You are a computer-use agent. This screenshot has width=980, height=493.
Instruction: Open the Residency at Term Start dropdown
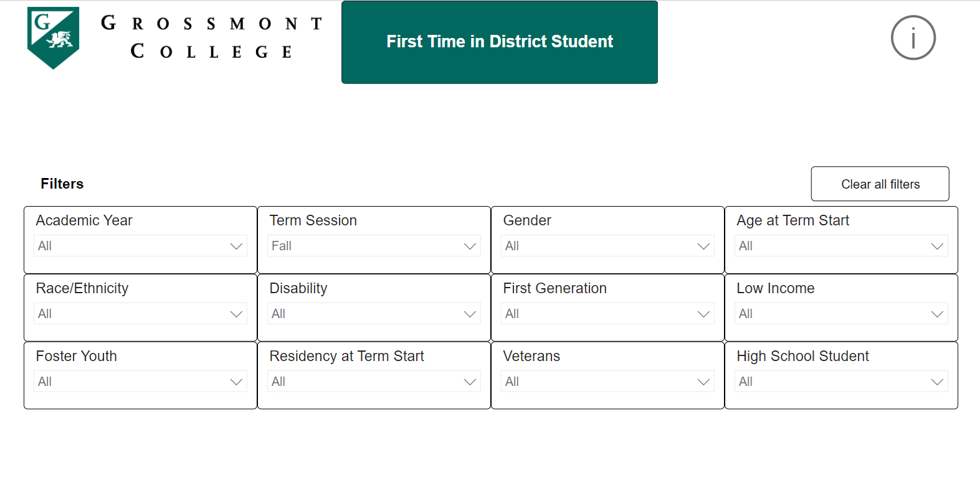[x=373, y=382]
